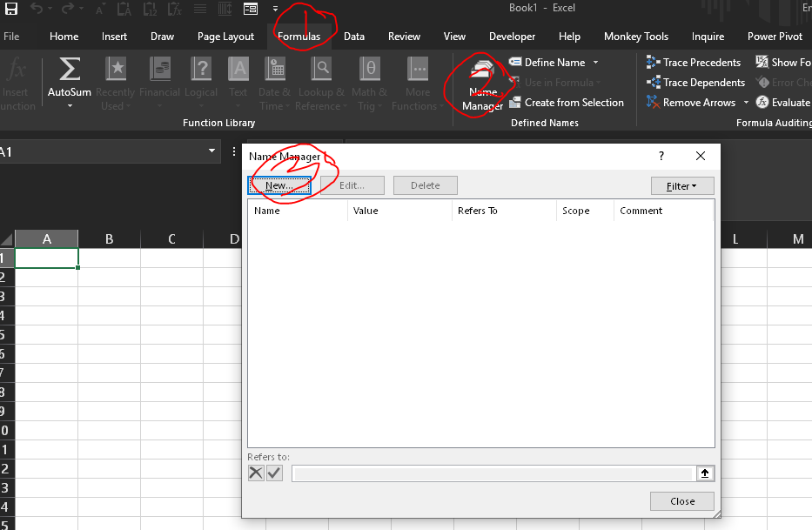Click the Select All corner triangle of the sheet

click(7, 238)
